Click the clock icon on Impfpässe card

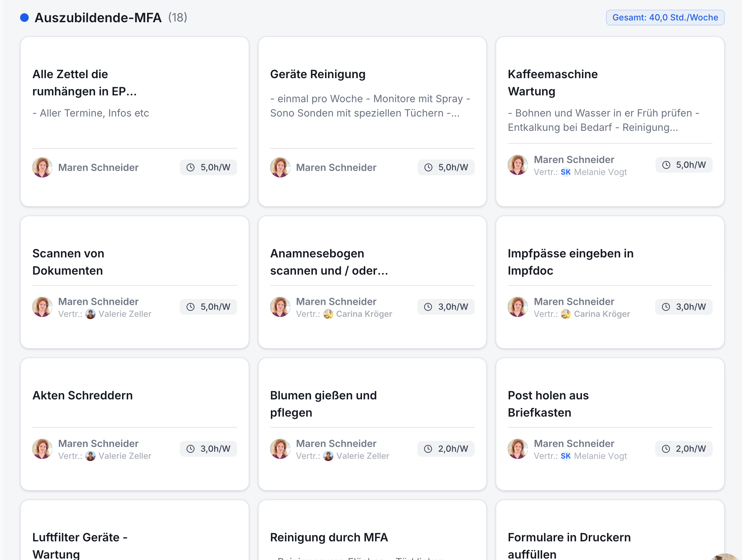tap(666, 307)
